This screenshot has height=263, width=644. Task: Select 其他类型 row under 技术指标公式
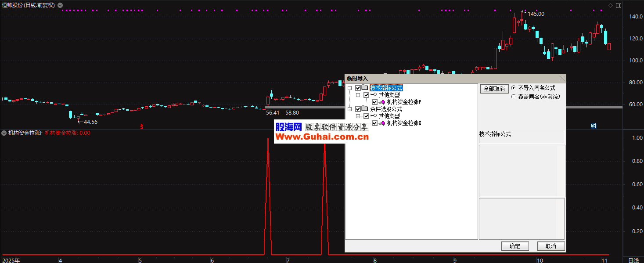[389, 95]
